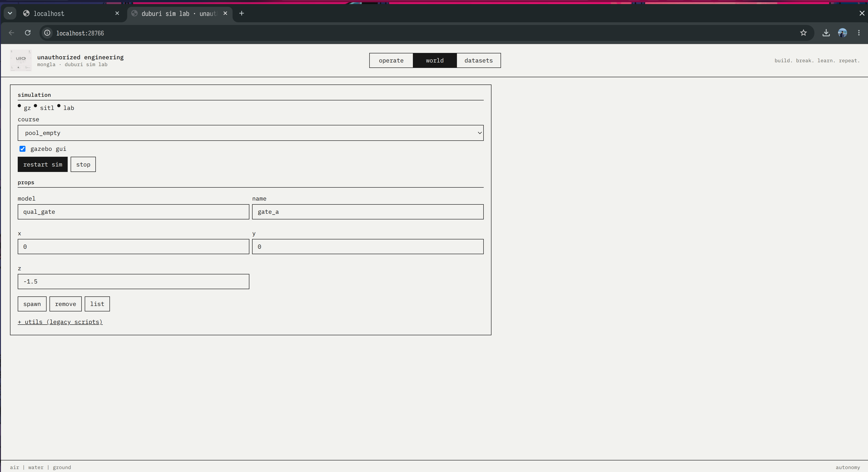Select the world tab
Image resolution: width=868 pixels, height=472 pixels.
pyautogui.click(x=435, y=60)
